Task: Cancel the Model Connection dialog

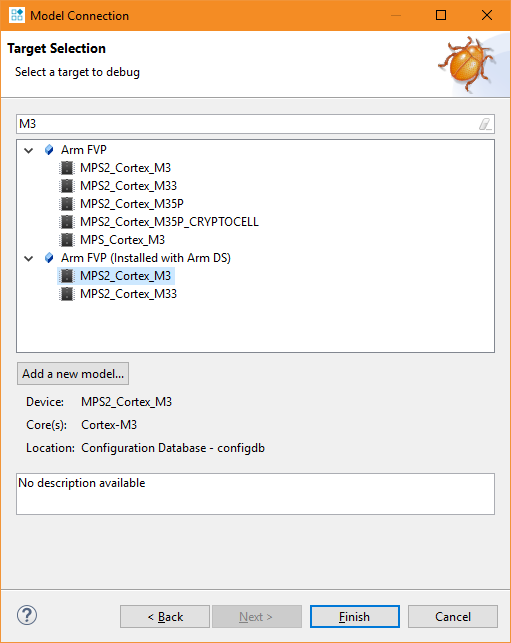Action: click(x=453, y=616)
